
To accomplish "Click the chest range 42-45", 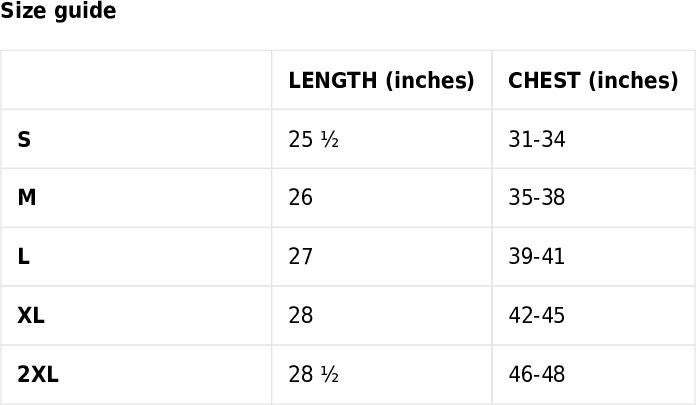I will pyautogui.click(x=537, y=315).
